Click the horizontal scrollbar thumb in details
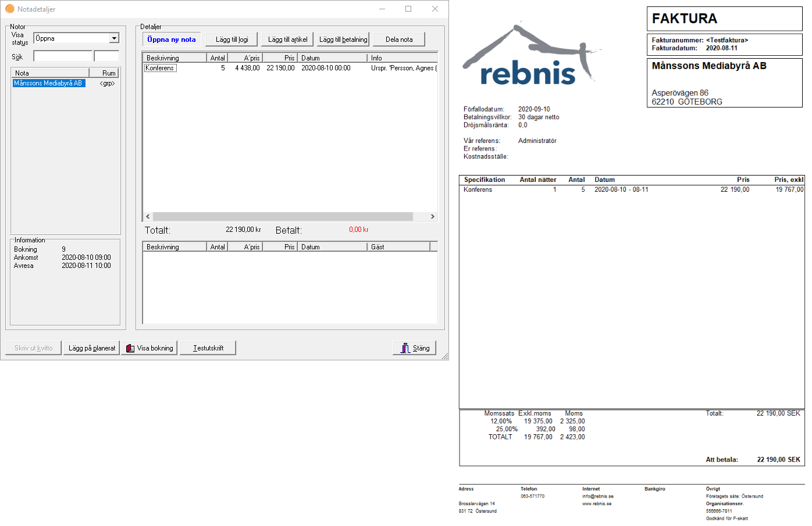812x526 pixels. pyautogui.click(x=283, y=217)
